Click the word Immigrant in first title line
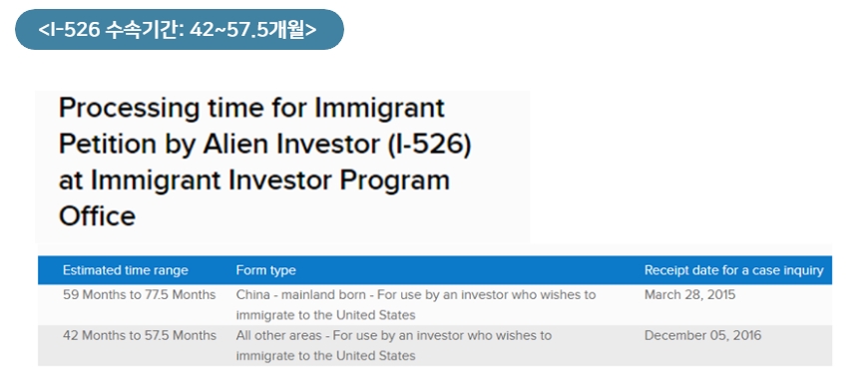This screenshot has width=868, height=375. tap(380, 108)
